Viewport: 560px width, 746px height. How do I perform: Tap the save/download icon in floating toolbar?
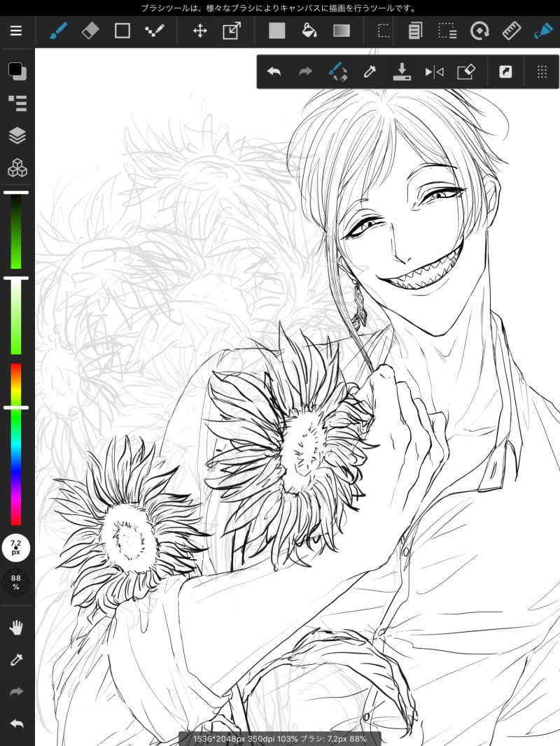click(402, 72)
